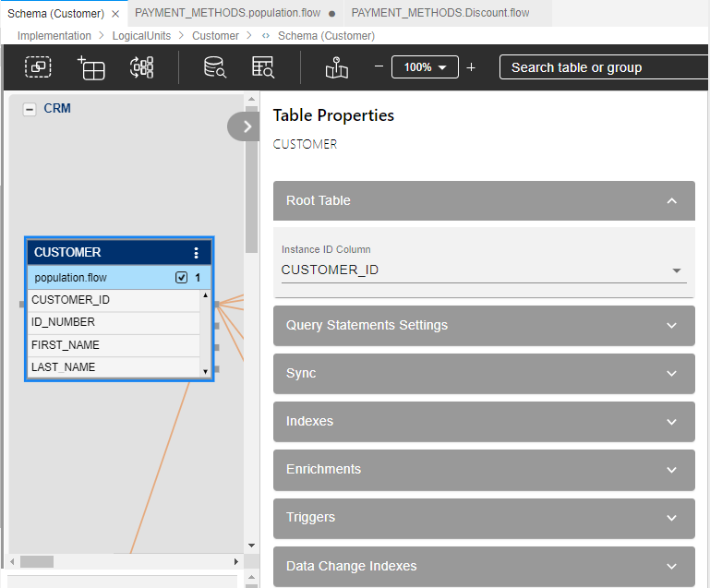The height and width of the screenshot is (588, 710).
Task: Zoom in with the plus icon
Action: (471, 67)
